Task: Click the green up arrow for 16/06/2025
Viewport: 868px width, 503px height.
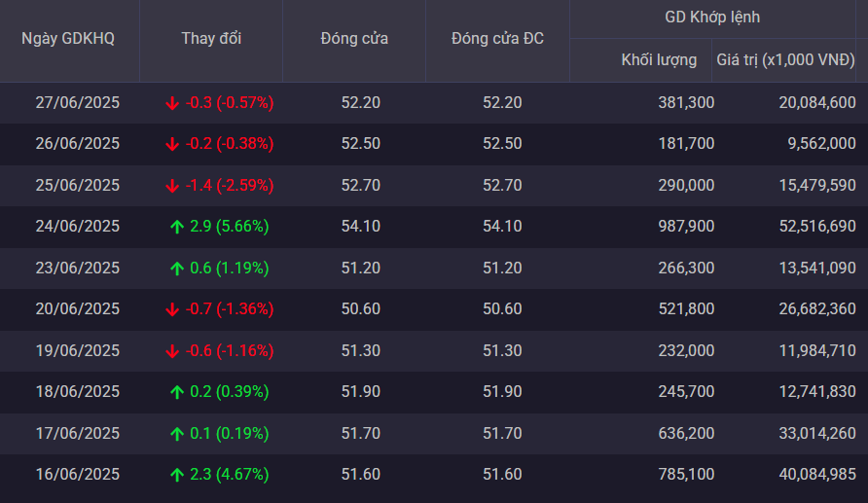Action: click(176, 475)
